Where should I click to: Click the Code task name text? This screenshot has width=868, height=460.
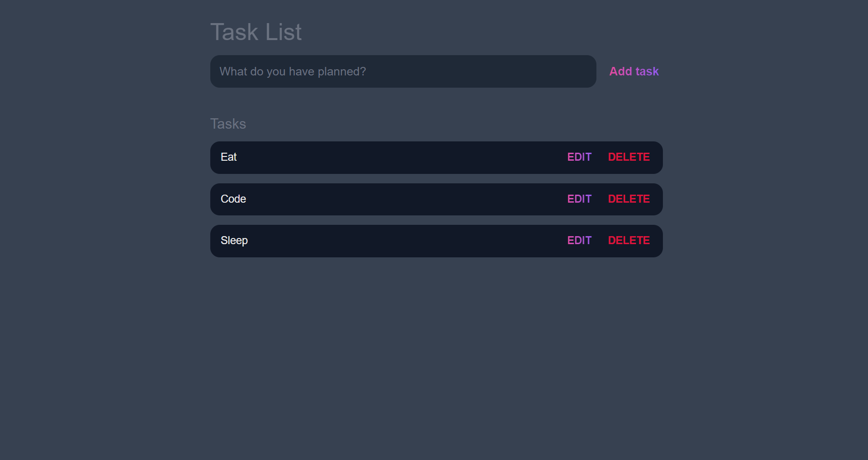point(233,199)
